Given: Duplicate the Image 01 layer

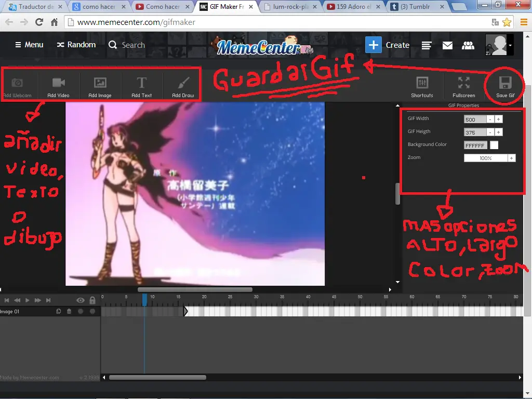Looking at the screenshot, I should 58,311.
